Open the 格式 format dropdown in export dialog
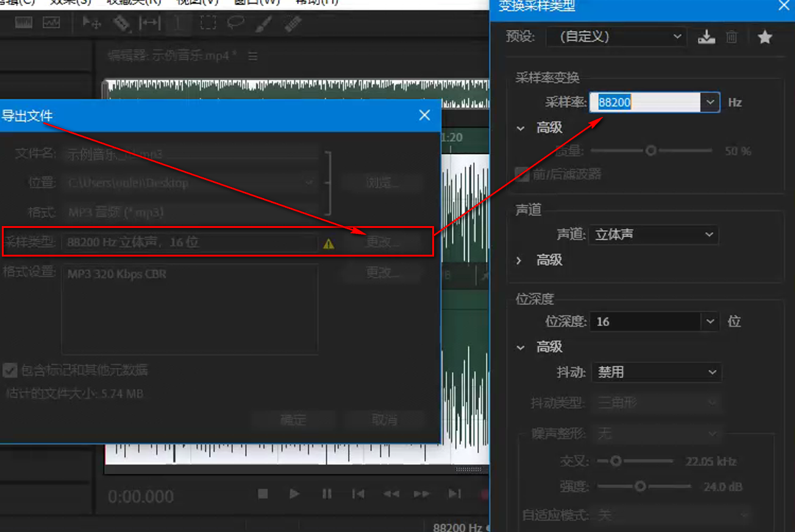The height and width of the screenshot is (532, 795). [x=190, y=212]
